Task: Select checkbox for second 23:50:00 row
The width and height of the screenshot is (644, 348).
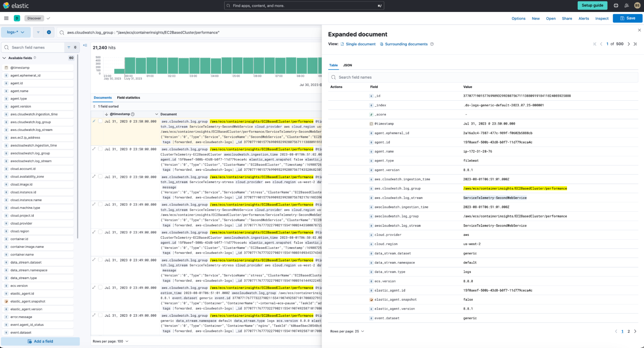Action: point(100,149)
